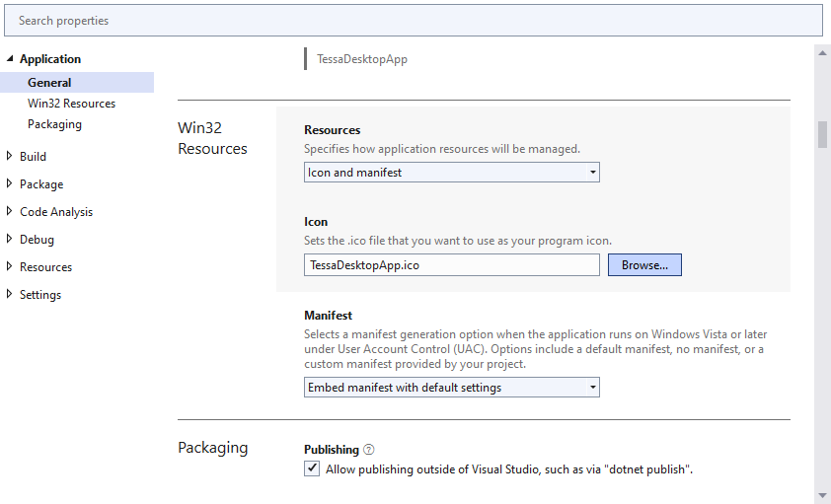Screen dimensions: 831x504
Task: Expand the Code Analysis section arrow
Action: 10,211
